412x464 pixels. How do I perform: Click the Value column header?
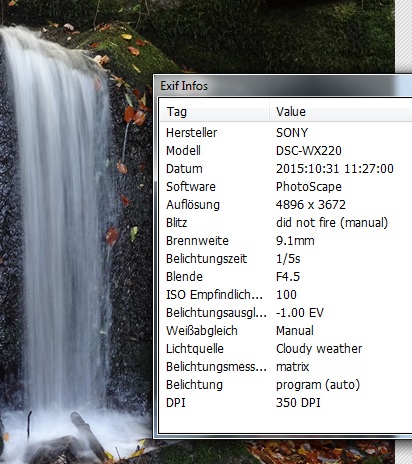pos(340,112)
